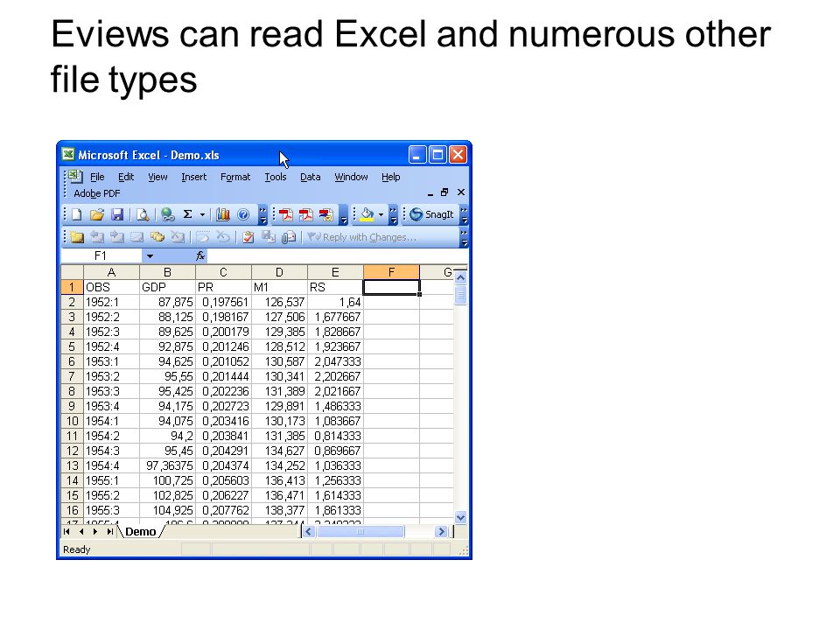This screenshot has height=630, width=840.
Task: Click the Show All Comments icon
Action: point(157,237)
